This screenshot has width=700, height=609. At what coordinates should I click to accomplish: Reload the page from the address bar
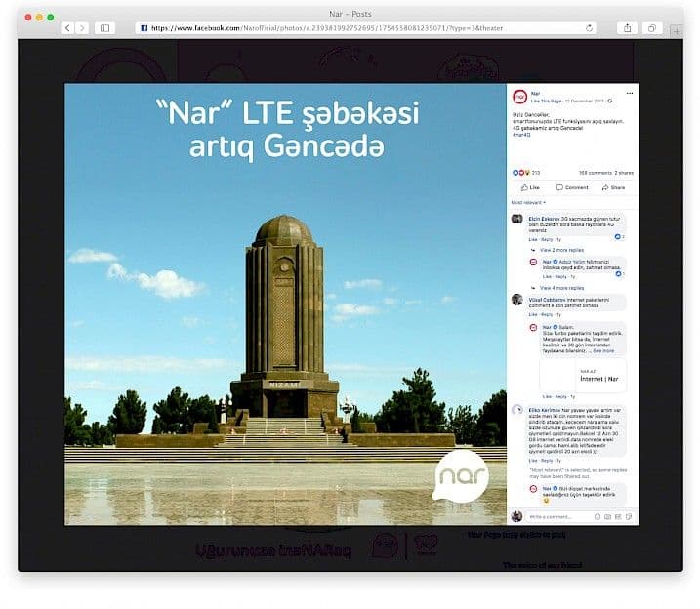click(589, 28)
